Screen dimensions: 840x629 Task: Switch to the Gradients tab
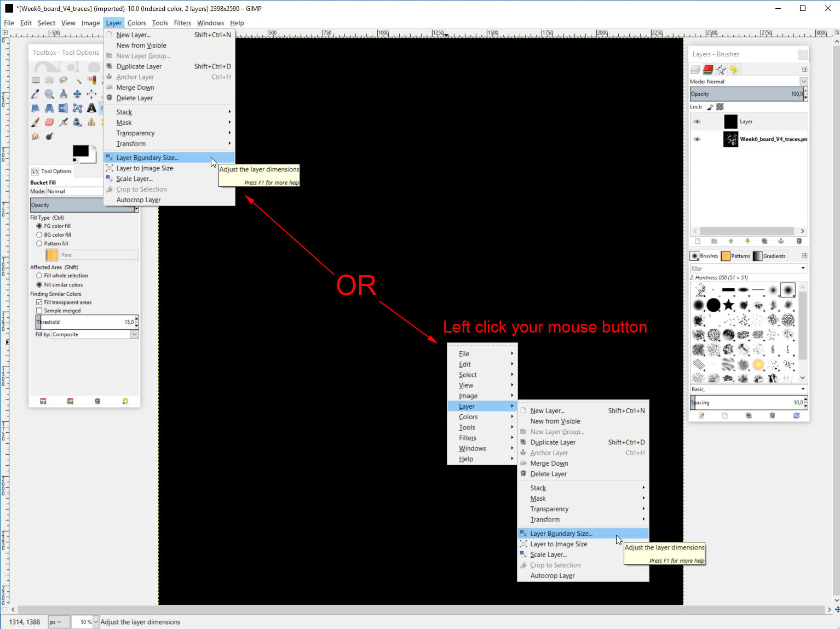click(769, 256)
